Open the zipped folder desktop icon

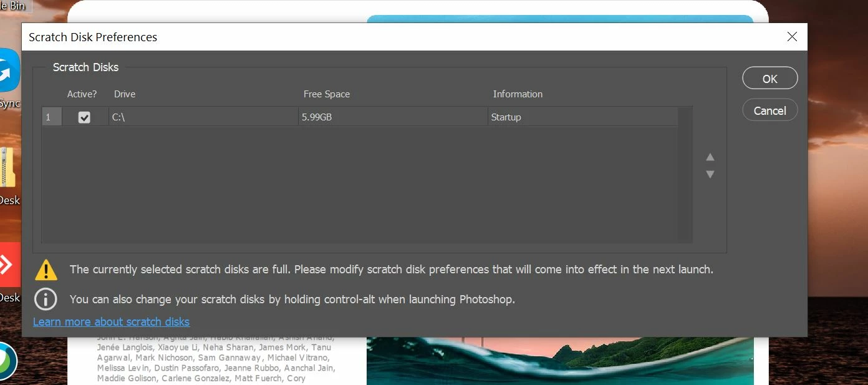click(7, 167)
